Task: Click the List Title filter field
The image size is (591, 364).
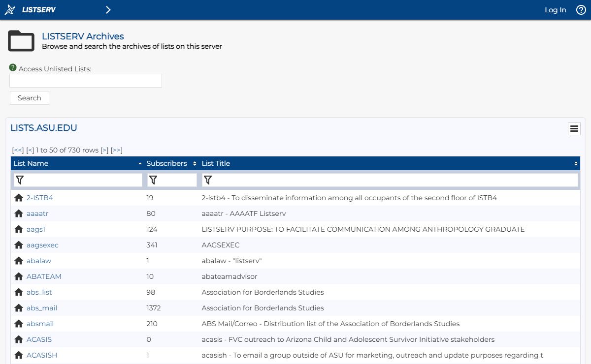Action: pos(390,180)
